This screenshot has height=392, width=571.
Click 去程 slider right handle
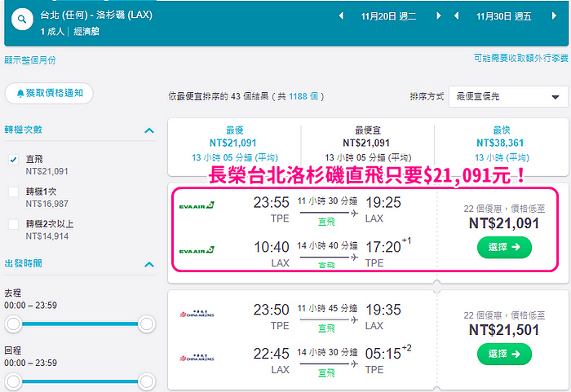pos(146,324)
